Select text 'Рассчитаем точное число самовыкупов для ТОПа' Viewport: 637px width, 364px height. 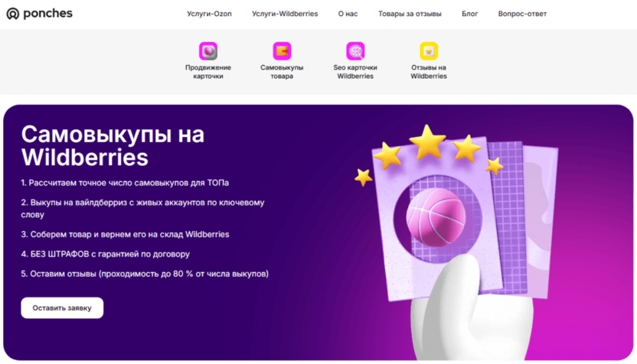[129, 183]
